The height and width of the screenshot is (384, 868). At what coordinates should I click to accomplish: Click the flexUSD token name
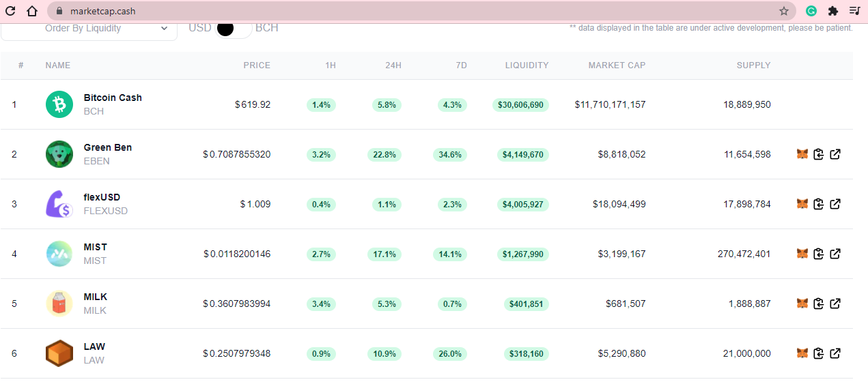coord(102,197)
